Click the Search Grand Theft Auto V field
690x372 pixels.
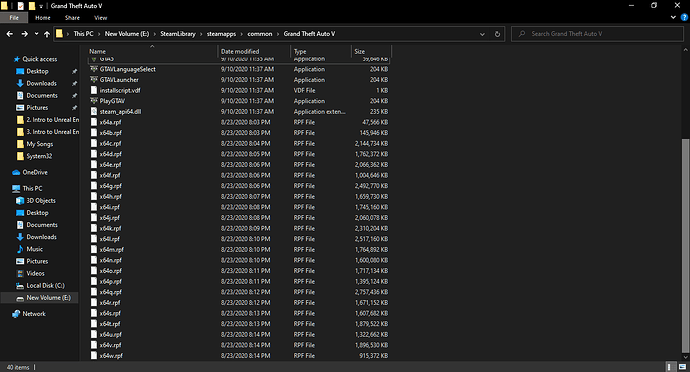pyautogui.click(x=597, y=34)
